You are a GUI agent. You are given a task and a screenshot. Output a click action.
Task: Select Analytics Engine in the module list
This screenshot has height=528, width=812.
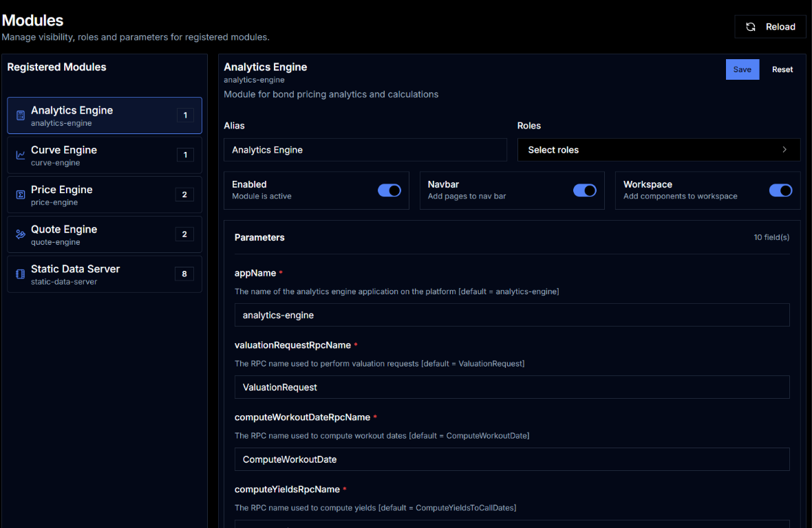105,115
